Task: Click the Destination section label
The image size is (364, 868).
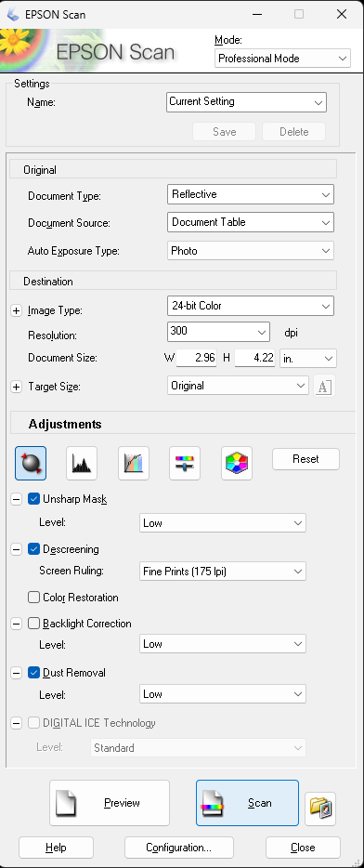Action: tap(48, 282)
